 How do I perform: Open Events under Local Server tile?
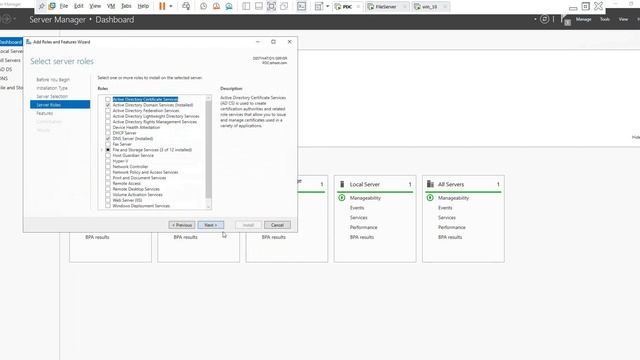[x=357, y=208]
